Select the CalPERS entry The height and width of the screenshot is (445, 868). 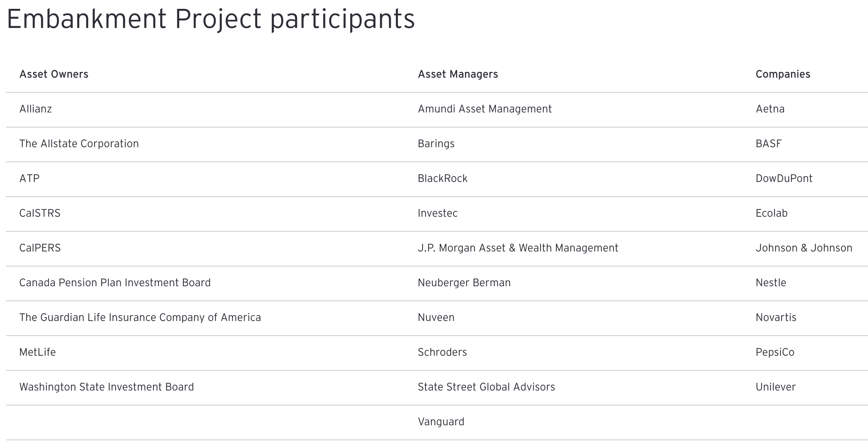point(40,248)
